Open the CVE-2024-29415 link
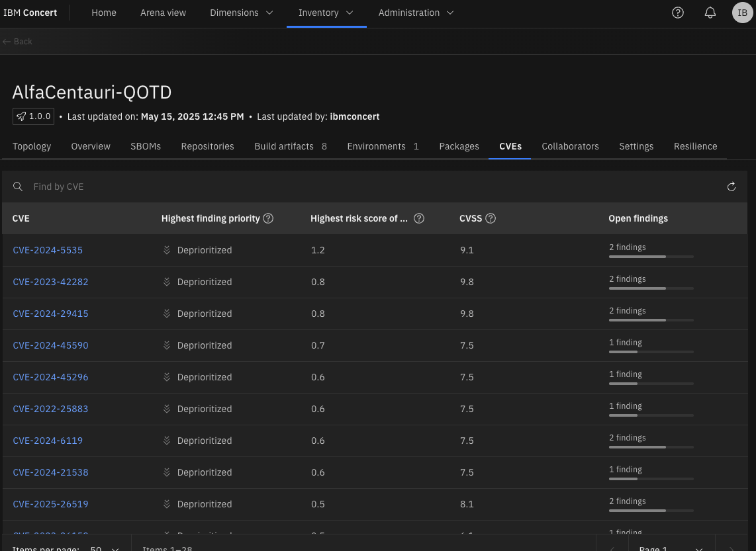The height and width of the screenshot is (551, 756). click(x=50, y=314)
